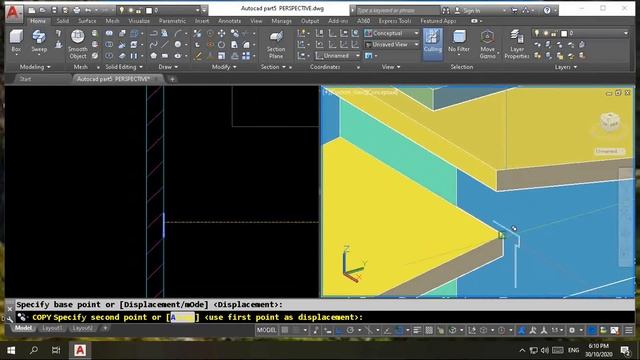
Task: Click the white layer color swatch in Layers panel
Action: coord(564,33)
